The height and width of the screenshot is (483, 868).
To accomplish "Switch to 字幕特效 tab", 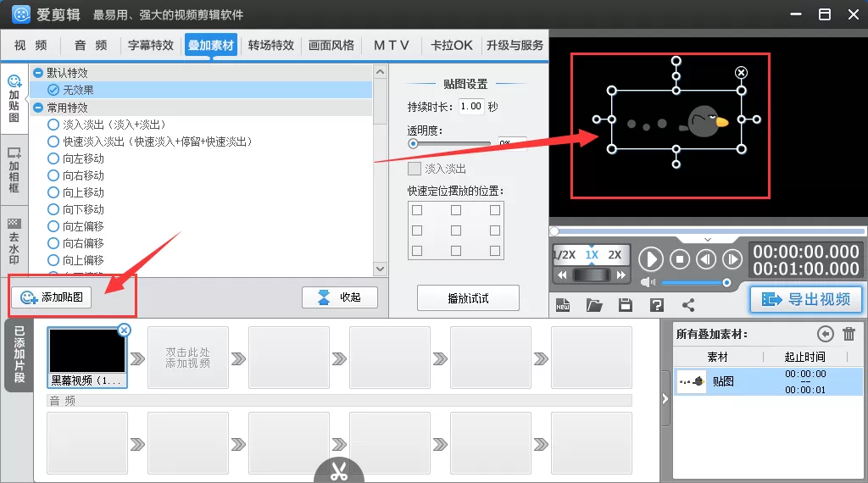I will pyautogui.click(x=151, y=46).
